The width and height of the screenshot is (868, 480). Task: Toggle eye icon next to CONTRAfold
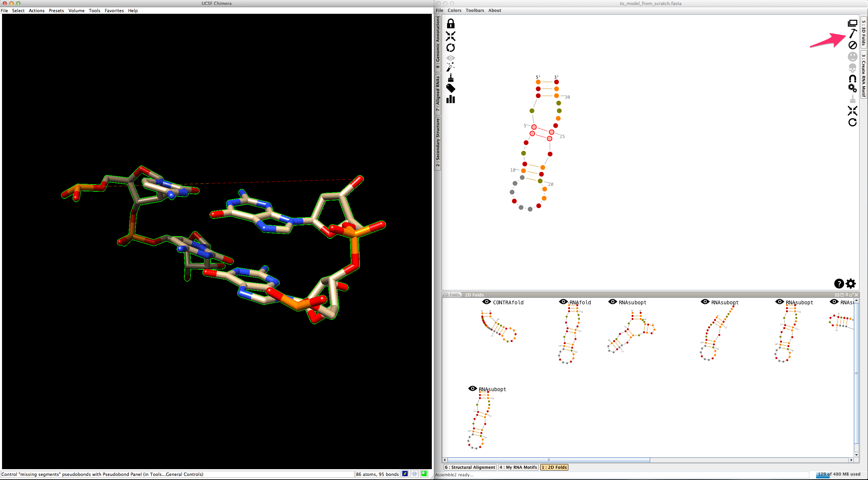coord(487,302)
